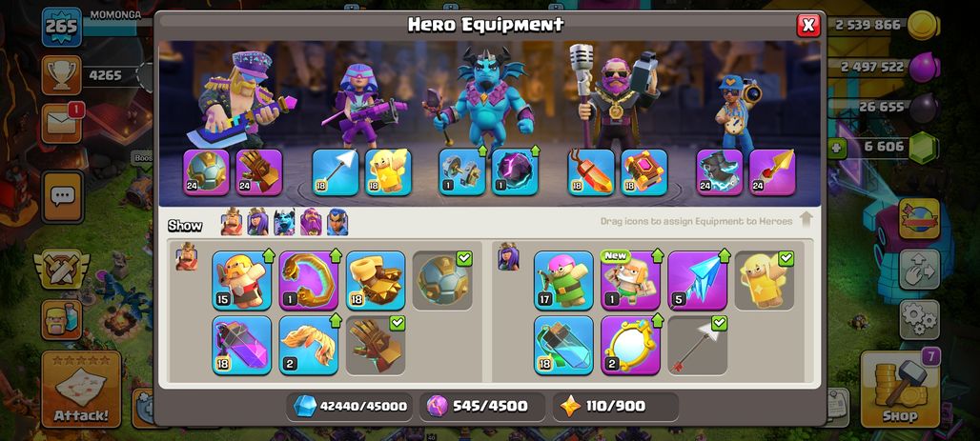Select the golden Magic Mirror equipment
Image resolution: width=980 pixels, height=441 pixels.
pyautogui.click(x=631, y=346)
